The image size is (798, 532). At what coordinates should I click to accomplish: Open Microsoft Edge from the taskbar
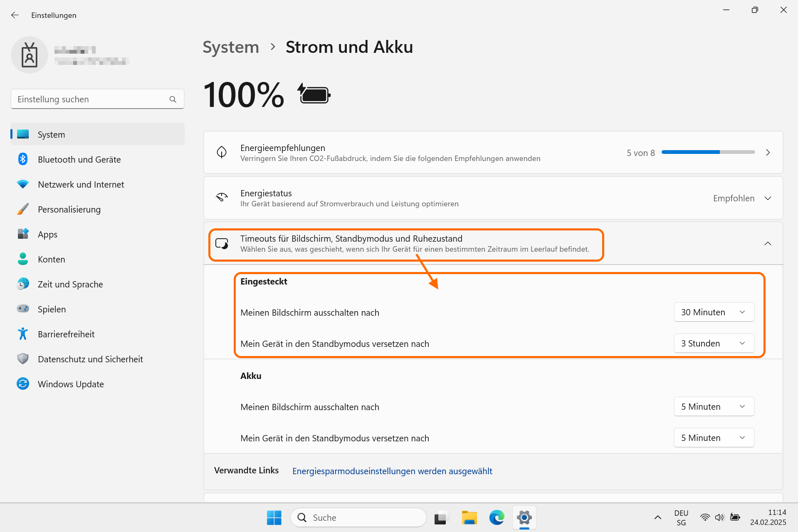click(x=497, y=517)
